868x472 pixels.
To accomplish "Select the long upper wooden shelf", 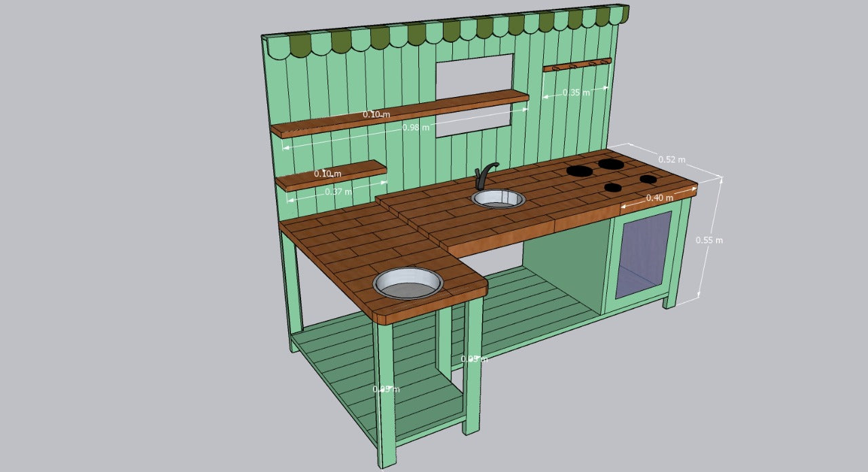I will 399,113.
